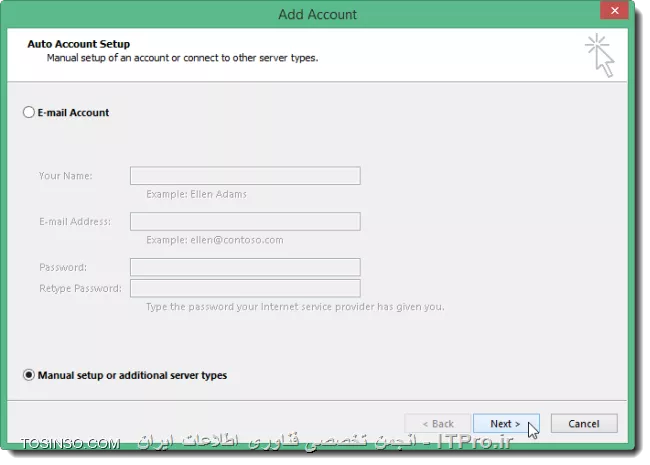
Task: Click the Retype Password input field
Action: [x=245, y=288]
